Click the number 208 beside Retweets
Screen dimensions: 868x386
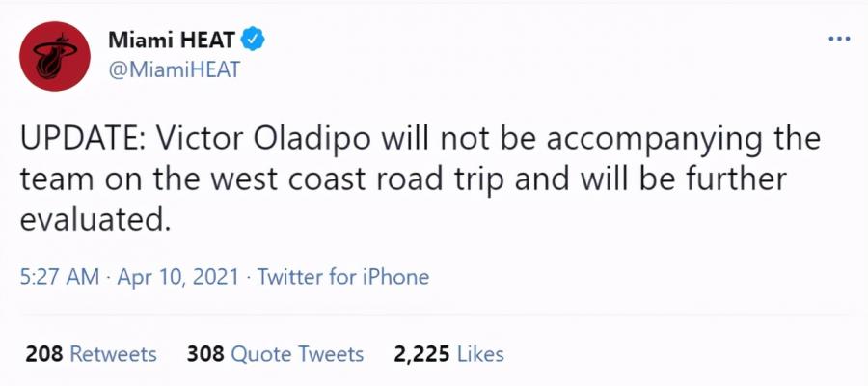click(x=44, y=354)
